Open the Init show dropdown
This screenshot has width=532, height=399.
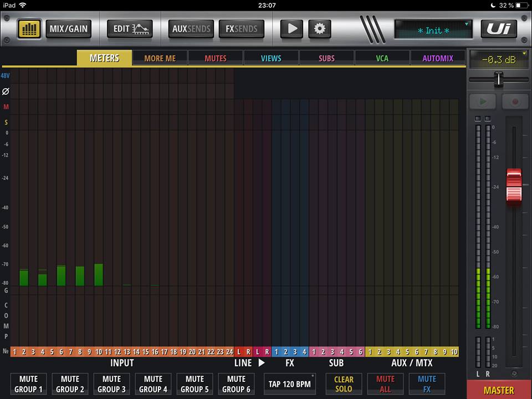tap(433, 30)
